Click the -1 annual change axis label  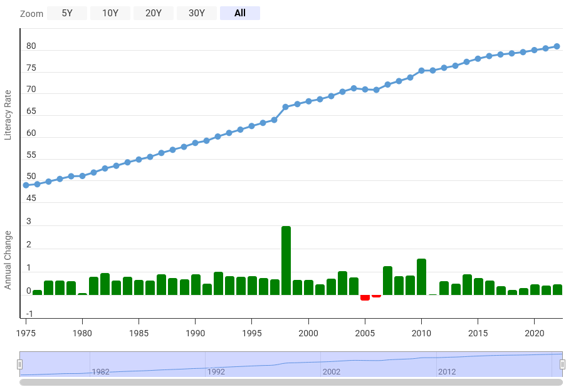pyautogui.click(x=29, y=314)
